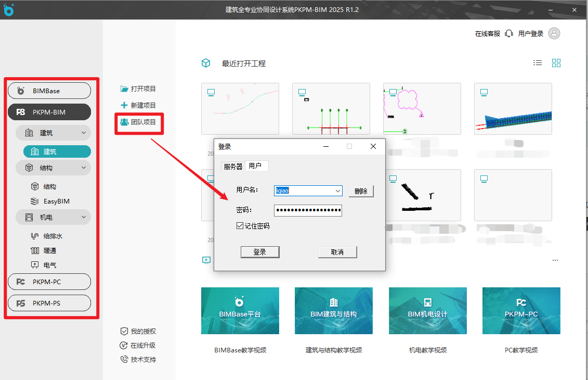Open 团队项目 team projects

(x=138, y=122)
